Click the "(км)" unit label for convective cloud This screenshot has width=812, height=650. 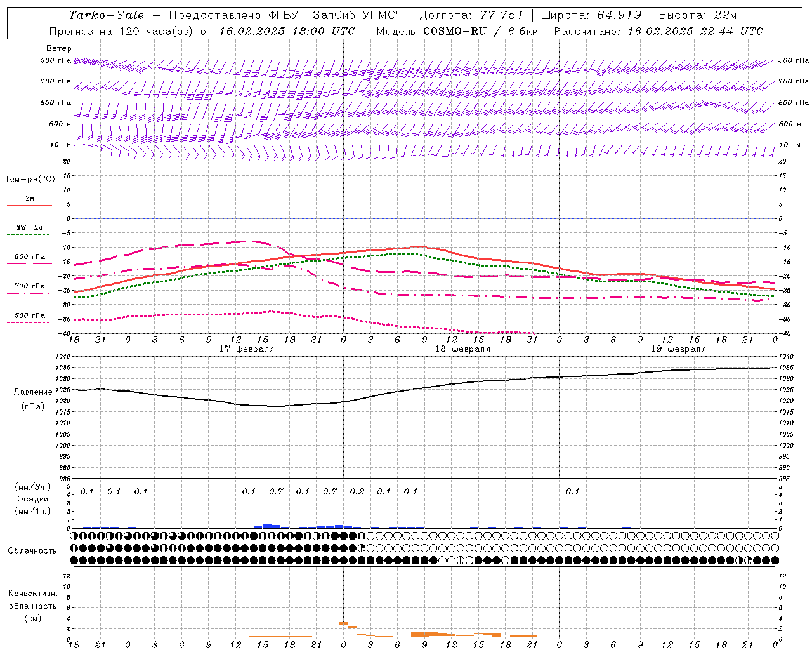32,618
